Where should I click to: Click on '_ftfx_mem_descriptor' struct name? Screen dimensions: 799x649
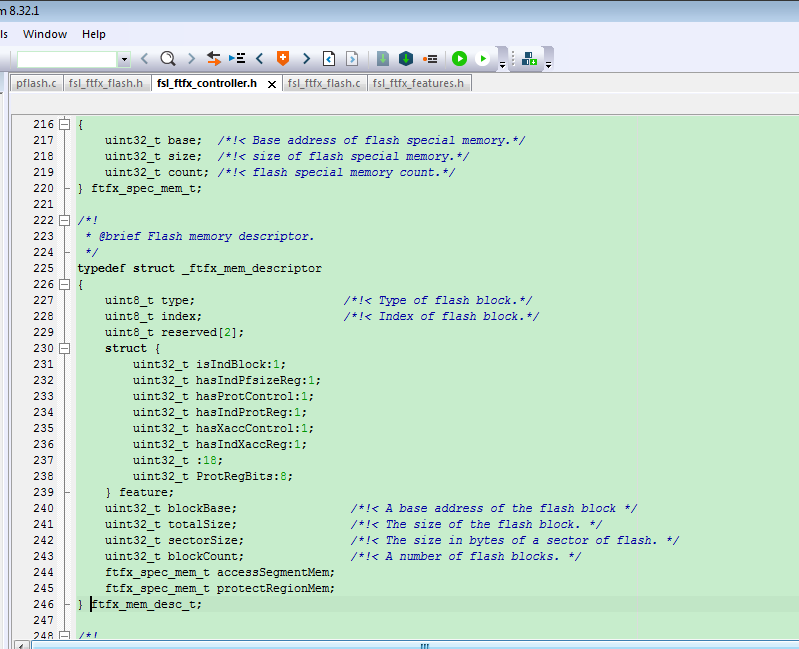coord(252,268)
